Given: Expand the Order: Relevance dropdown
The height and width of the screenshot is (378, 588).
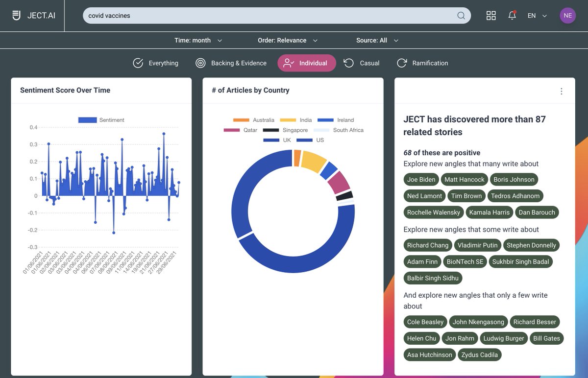Looking at the screenshot, I should tap(288, 40).
